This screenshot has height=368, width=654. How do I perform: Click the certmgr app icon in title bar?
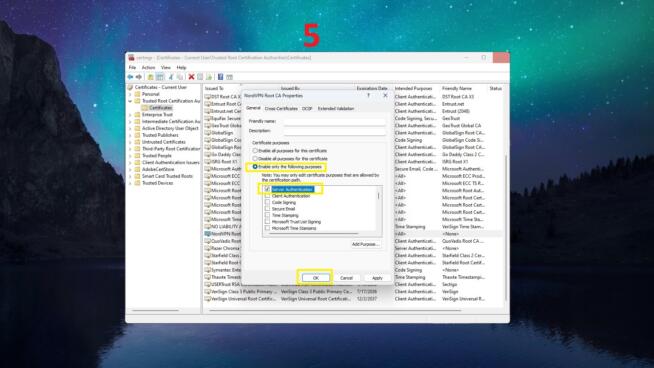(x=131, y=58)
